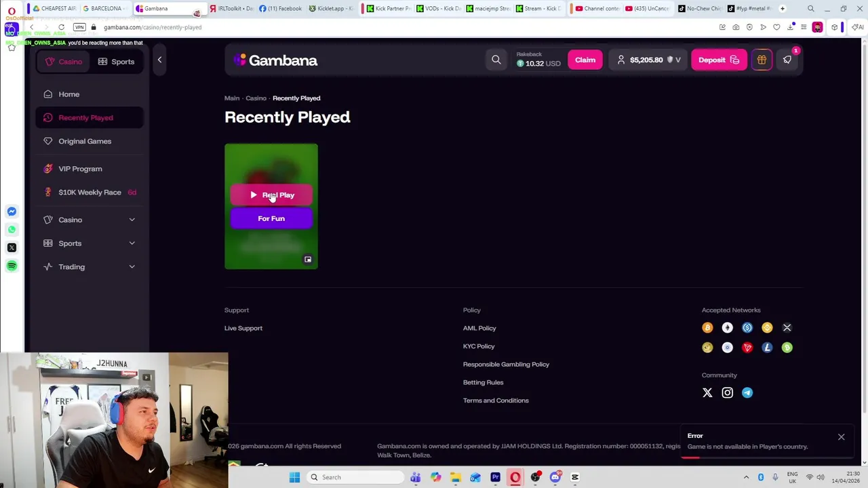This screenshot has height=488, width=868.
Task: Switch to the IRLToolkit browser tab
Action: [x=231, y=8]
